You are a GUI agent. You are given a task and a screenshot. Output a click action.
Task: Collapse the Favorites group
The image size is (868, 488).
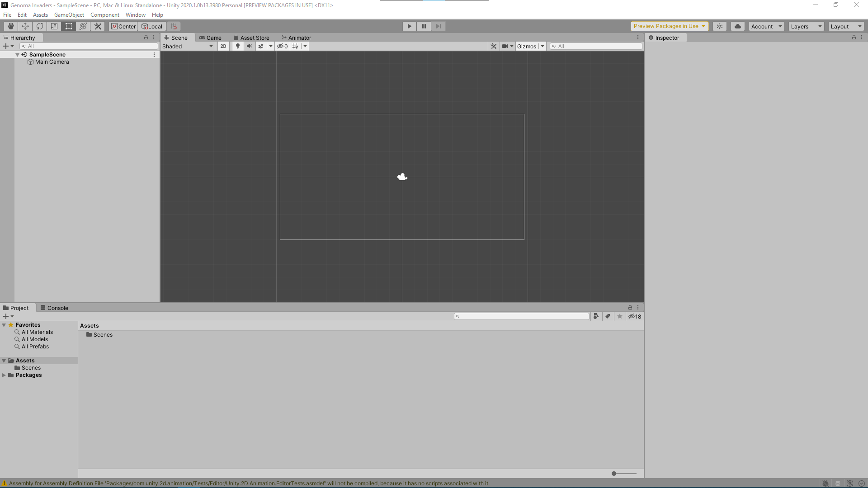[x=4, y=325]
